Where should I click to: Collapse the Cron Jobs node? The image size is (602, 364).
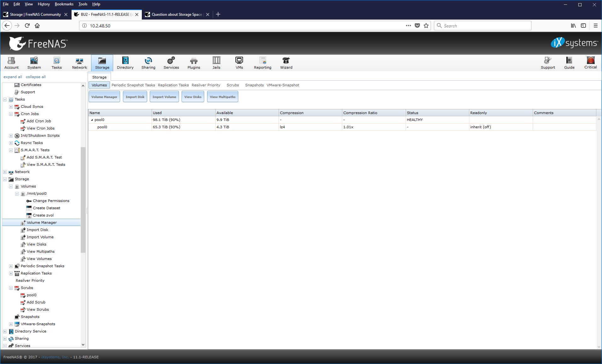click(11, 114)
